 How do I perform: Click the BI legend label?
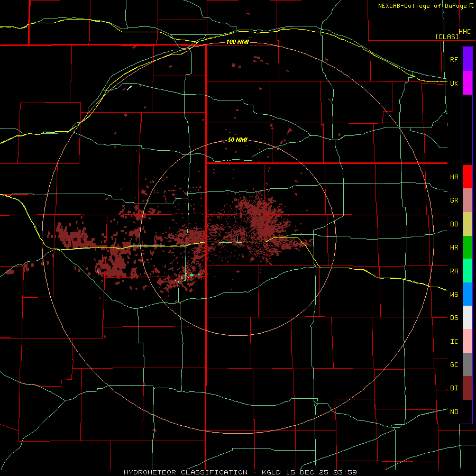pos(454,388)
